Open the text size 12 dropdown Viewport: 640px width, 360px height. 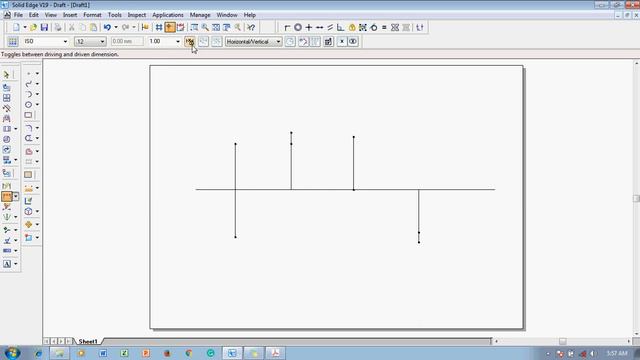[x=102, y=42]
